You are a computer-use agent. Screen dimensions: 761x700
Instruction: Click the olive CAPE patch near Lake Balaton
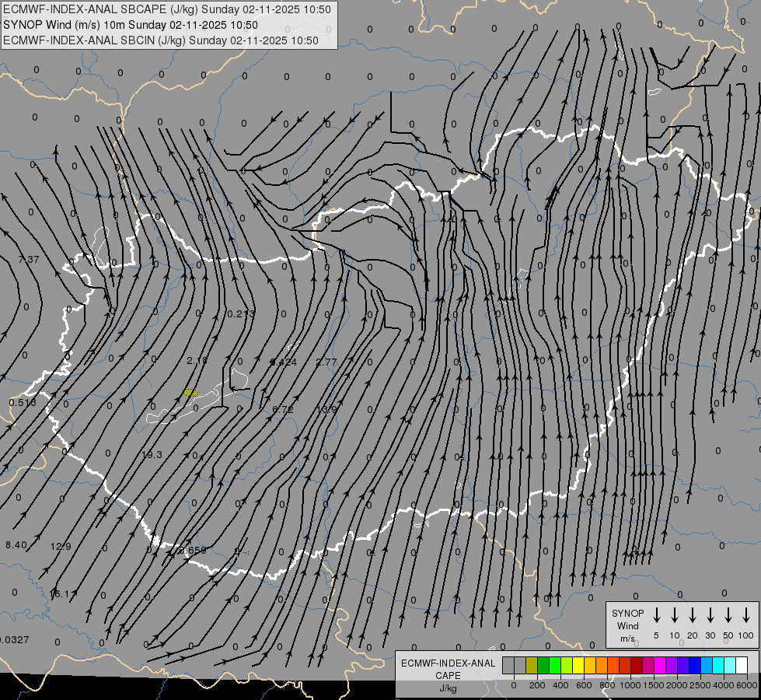coord(190,393)
